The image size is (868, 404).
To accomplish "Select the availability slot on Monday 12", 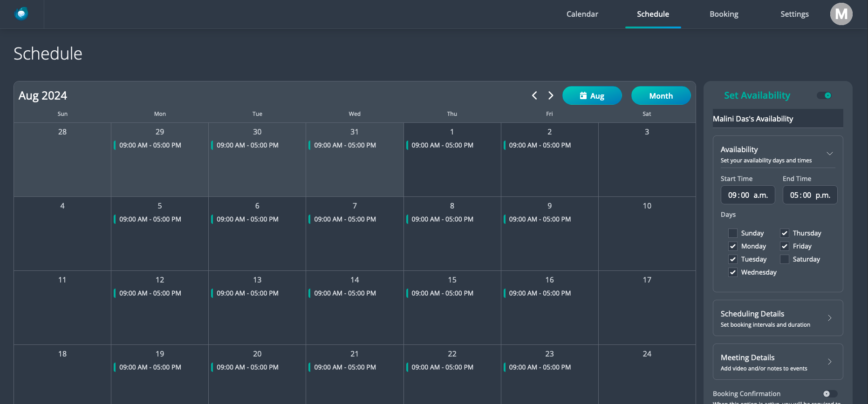I will tap(159, 293).
